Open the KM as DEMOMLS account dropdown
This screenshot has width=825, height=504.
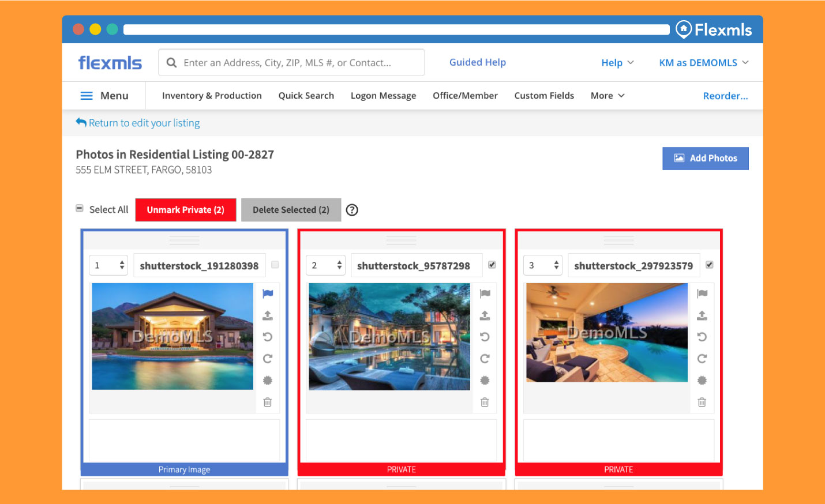point(704,62)
